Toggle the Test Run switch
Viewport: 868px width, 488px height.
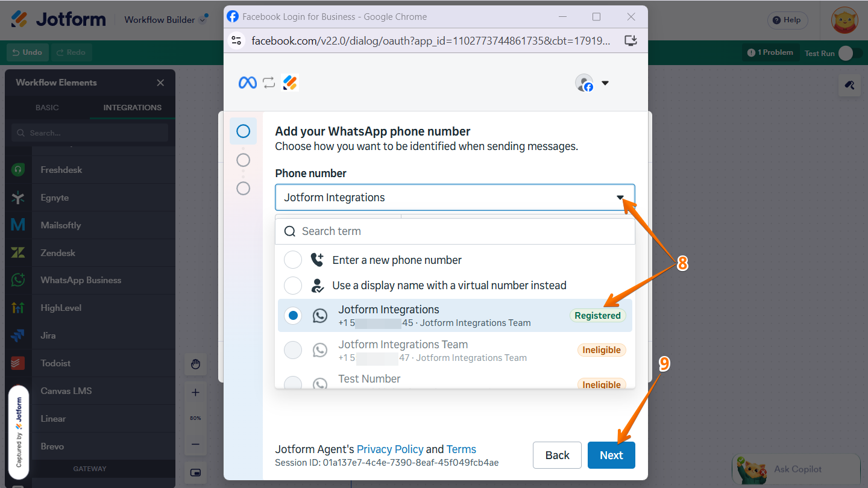click(850, 53)
